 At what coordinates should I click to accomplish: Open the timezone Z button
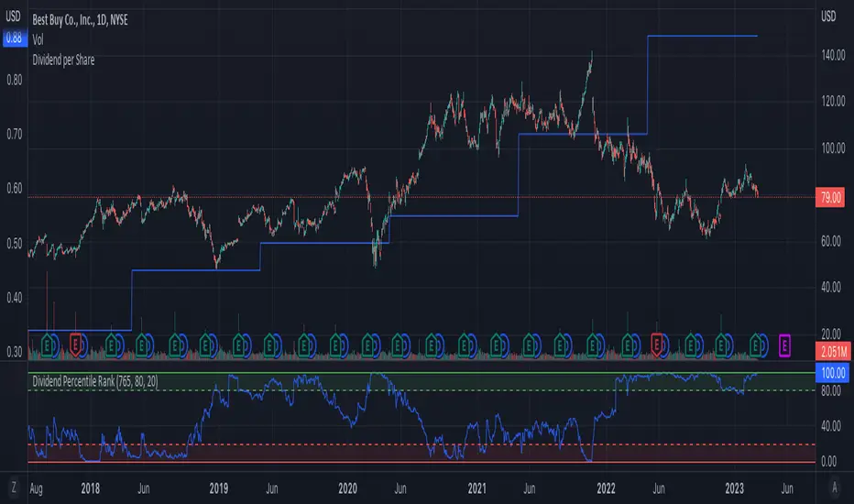click(14, 488)
